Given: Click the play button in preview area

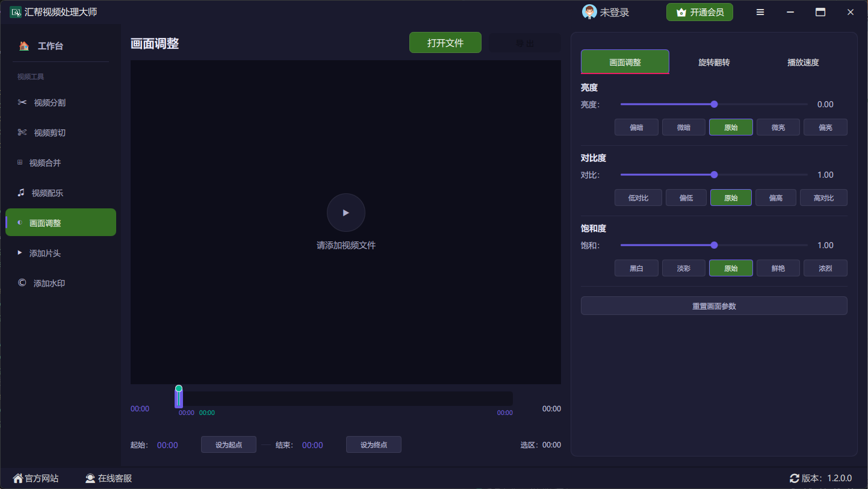Looking at the screenshot, I should point(346,213).
